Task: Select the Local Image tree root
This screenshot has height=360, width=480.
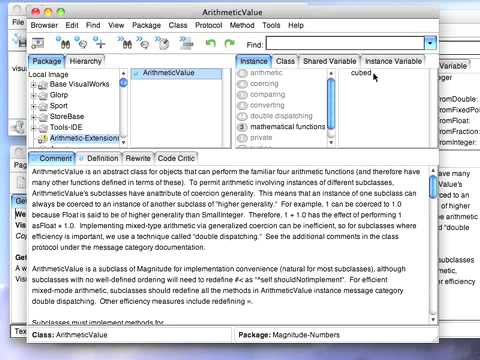Action: pyautogui.click(x=48, y=74)
